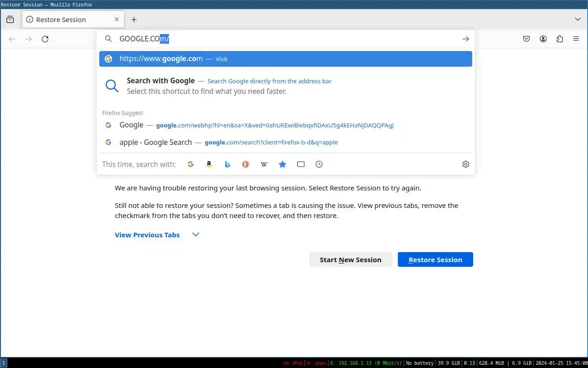Search this time with Wikipedia icon

click(x=264, y=164)
